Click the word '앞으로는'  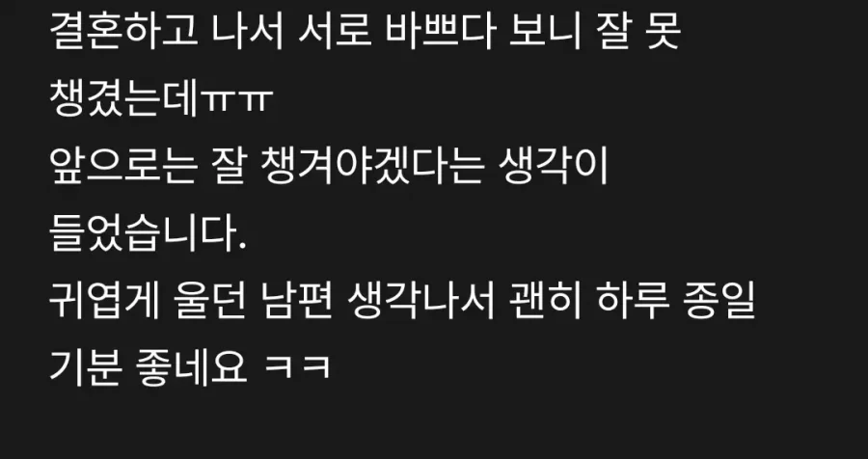123,168
